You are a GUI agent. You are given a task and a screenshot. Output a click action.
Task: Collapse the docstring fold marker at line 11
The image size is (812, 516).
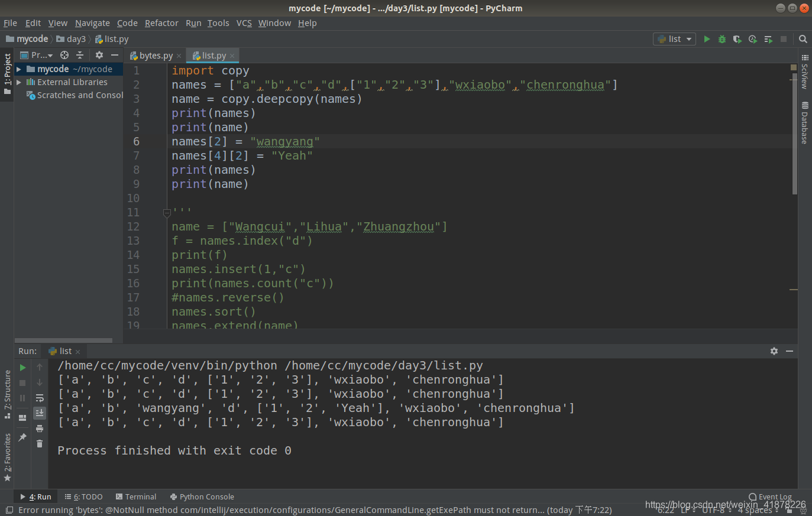click(x=167, y=213)
